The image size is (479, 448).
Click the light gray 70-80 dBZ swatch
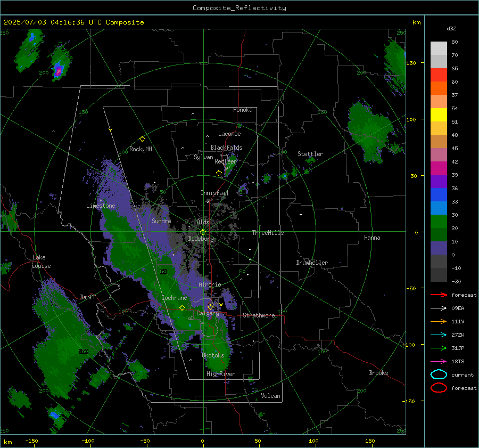click(x=439, y=48)
